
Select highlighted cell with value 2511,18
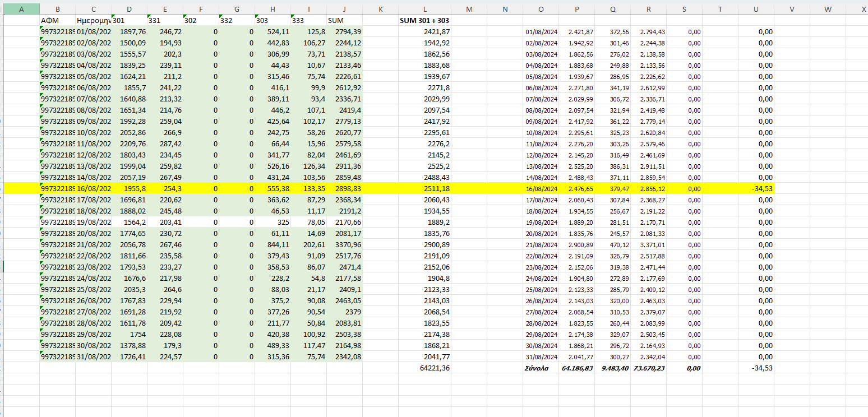point(425,189)
